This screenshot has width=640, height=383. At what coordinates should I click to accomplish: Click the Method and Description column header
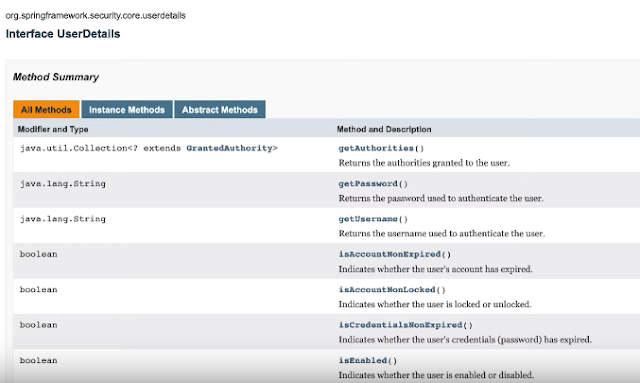[384, 129]
